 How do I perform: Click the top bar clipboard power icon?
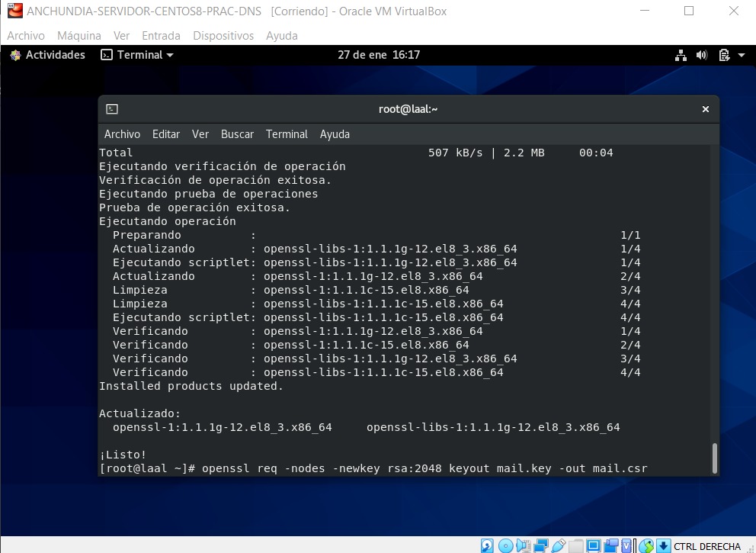pyautogui.click(x=724, y=55)
